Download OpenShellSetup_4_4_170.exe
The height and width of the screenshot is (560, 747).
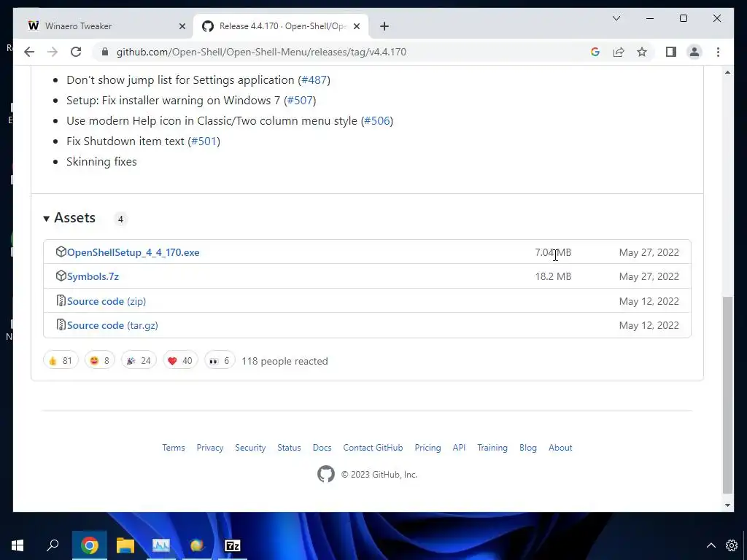[133, 252]
